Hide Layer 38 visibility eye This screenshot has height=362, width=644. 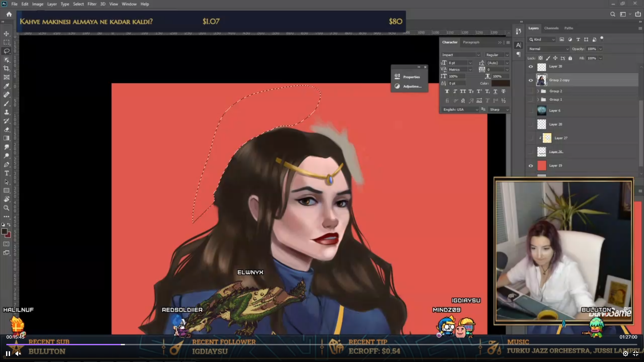(x=531, y=67)
